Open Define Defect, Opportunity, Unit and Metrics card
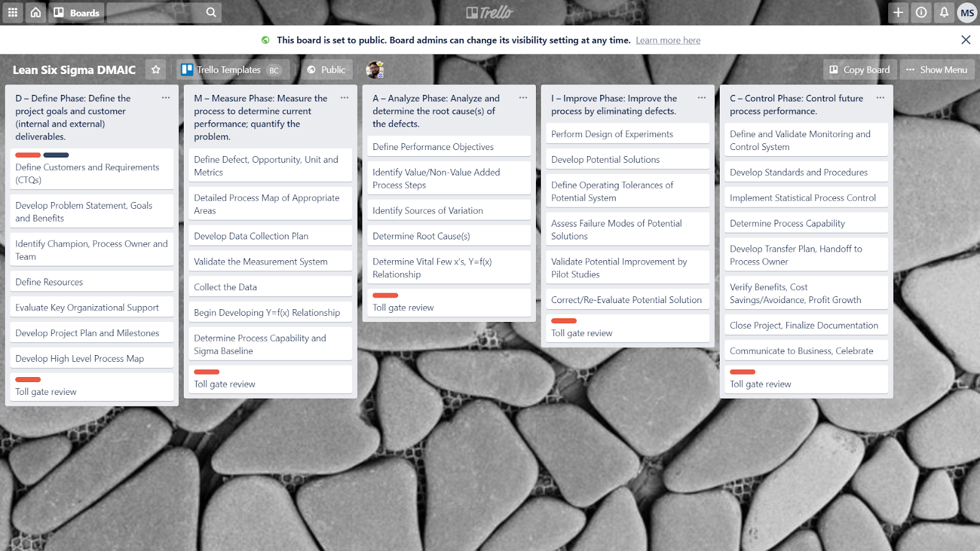This screenshot has width=980, height=551. point(270,166)
